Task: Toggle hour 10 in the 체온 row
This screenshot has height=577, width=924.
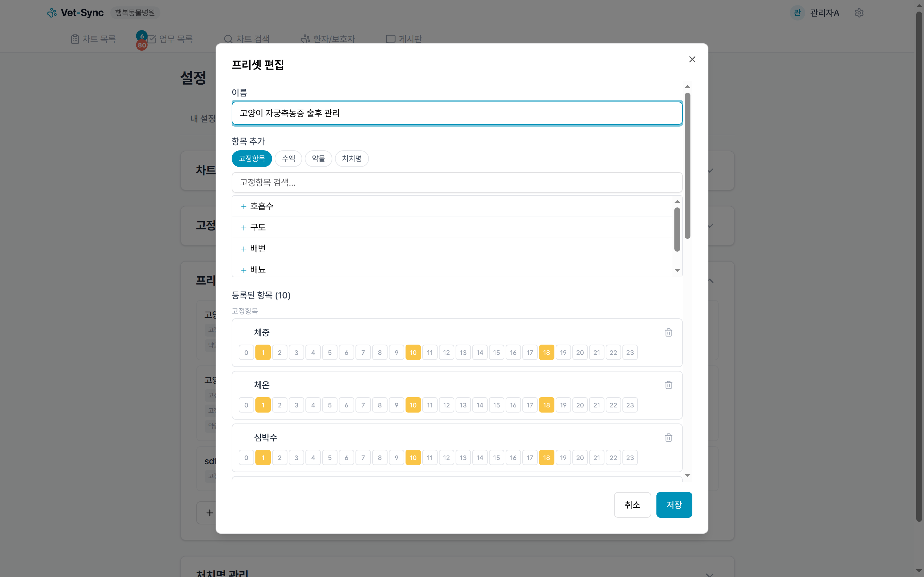Action: (413, 405)
